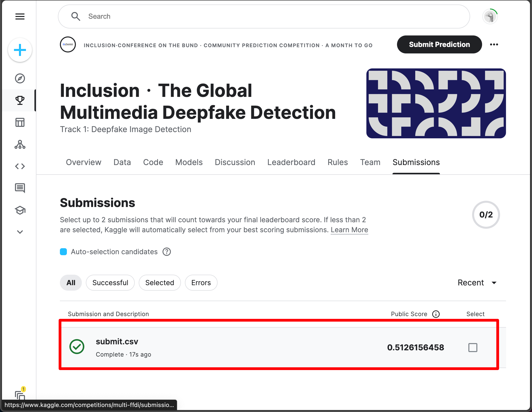Screen dimensions: 532x412
Task: Click the discussion/comments icon in sidebar
Action: click(x=20, y=187)
